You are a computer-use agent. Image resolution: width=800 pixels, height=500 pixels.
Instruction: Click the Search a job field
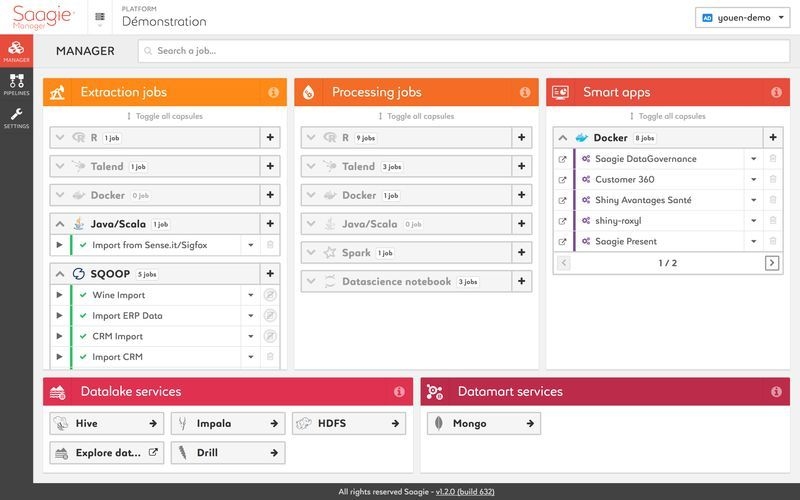(x=463, y=51)
